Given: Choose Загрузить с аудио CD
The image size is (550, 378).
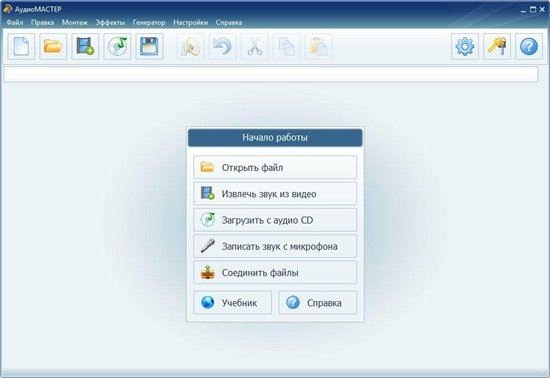Looking at the screenshot, I should pos(275,220).
